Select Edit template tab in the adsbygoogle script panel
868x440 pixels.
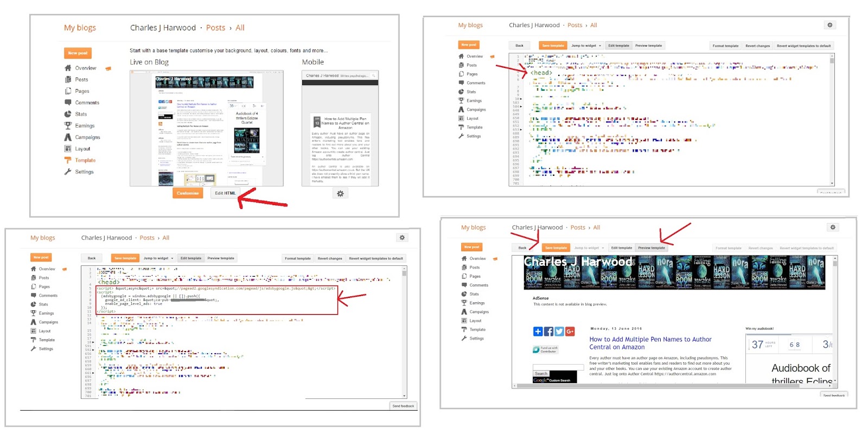click(x=191, y=258)
